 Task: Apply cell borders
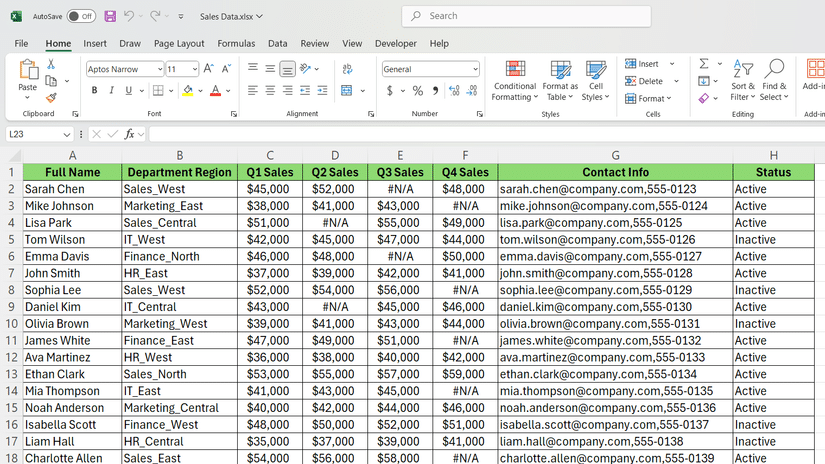click(x=158, y=90)
